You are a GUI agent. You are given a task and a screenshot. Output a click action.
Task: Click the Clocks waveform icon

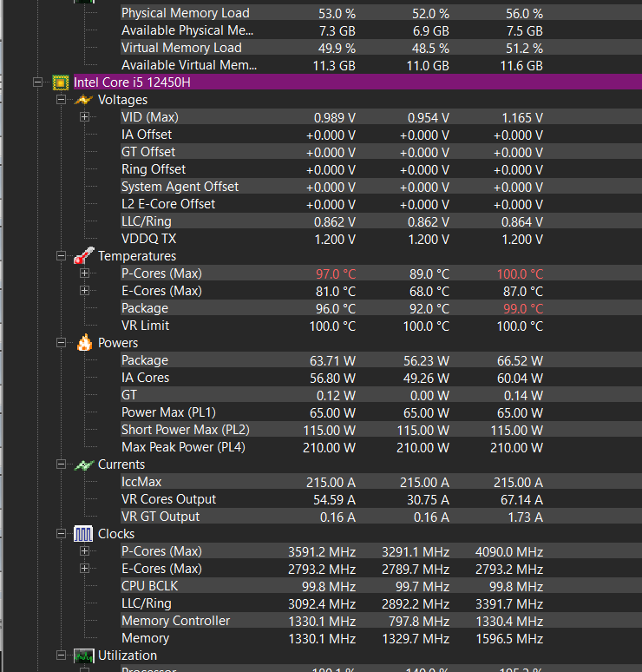click(83, 534)
